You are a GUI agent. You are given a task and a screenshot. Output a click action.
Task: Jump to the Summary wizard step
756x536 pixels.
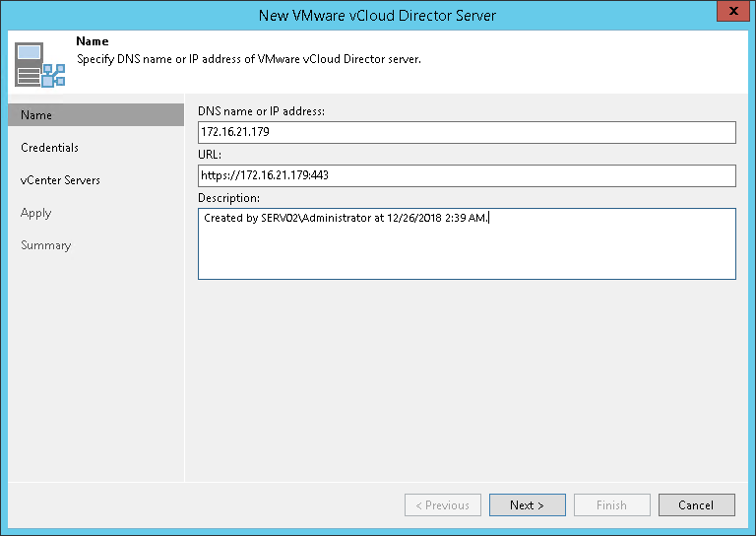click(x=46, y=245)
